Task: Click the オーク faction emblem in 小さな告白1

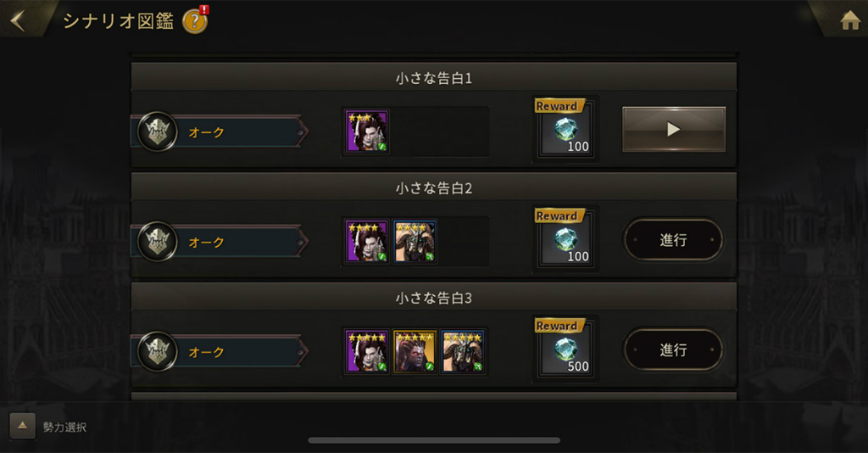Action: pos(157,131)
